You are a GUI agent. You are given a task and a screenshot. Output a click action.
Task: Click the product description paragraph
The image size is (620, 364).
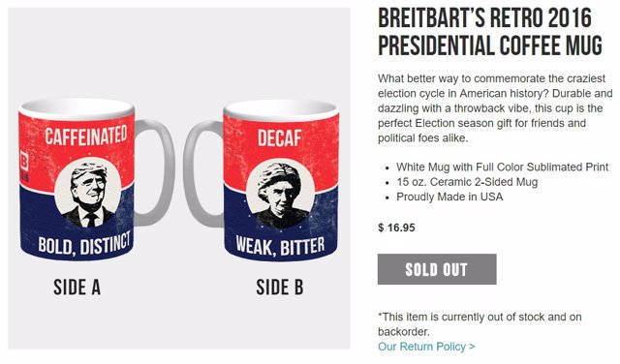[x=495, y=108]
